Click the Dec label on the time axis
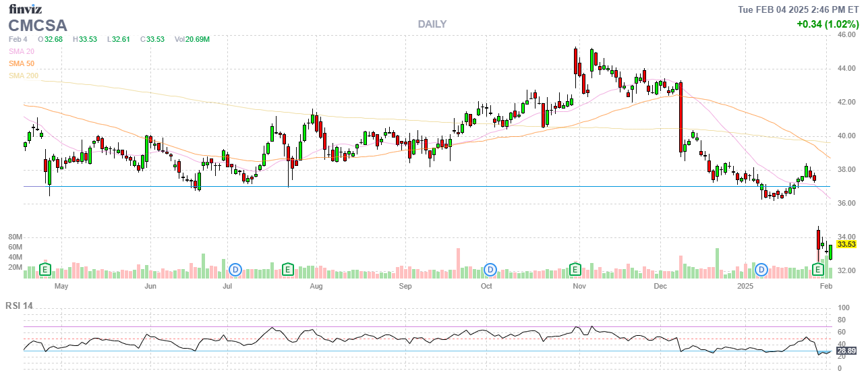 (x=660, y=286)
